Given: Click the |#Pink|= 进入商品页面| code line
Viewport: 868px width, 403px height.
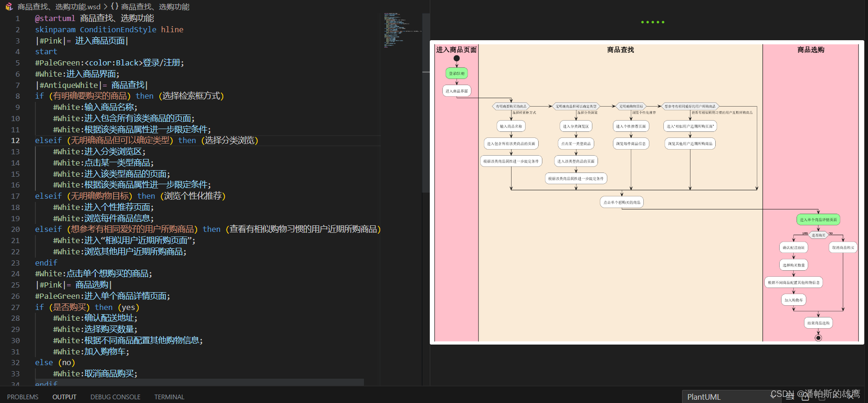Looking at the screenshot, I should click(82, 41).
